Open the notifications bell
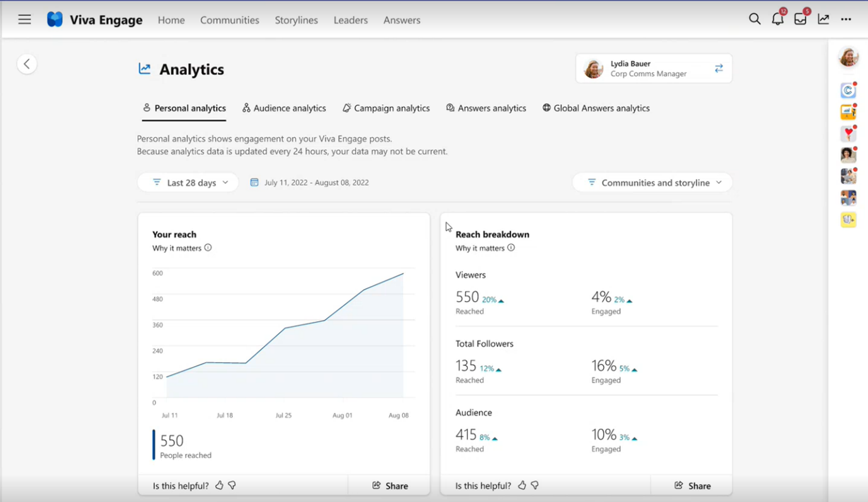Image resolution: width=868 pixels, height=502 pixels. point(778,20)
